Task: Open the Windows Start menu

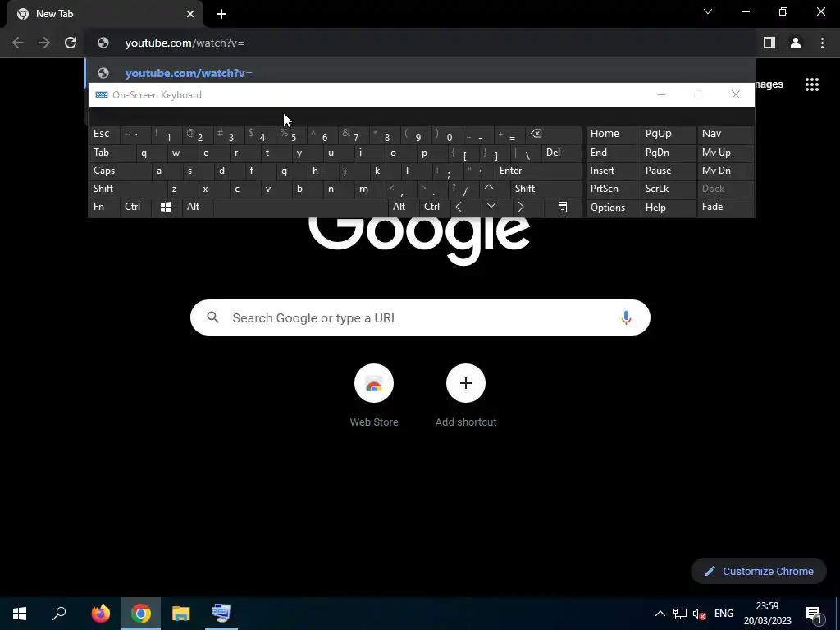Action: [20, 614]
